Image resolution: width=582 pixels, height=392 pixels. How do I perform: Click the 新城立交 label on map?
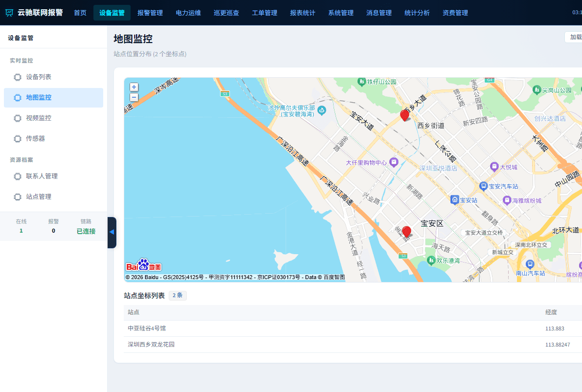503,252
